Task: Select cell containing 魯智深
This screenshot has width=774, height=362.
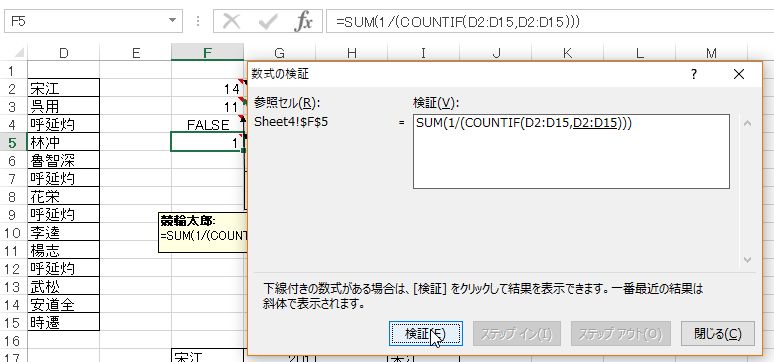Action: (x=64, y=161)
